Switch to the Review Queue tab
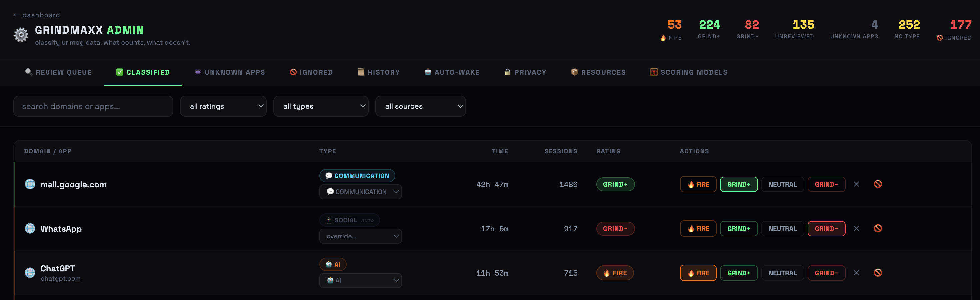 coord(58,72)
